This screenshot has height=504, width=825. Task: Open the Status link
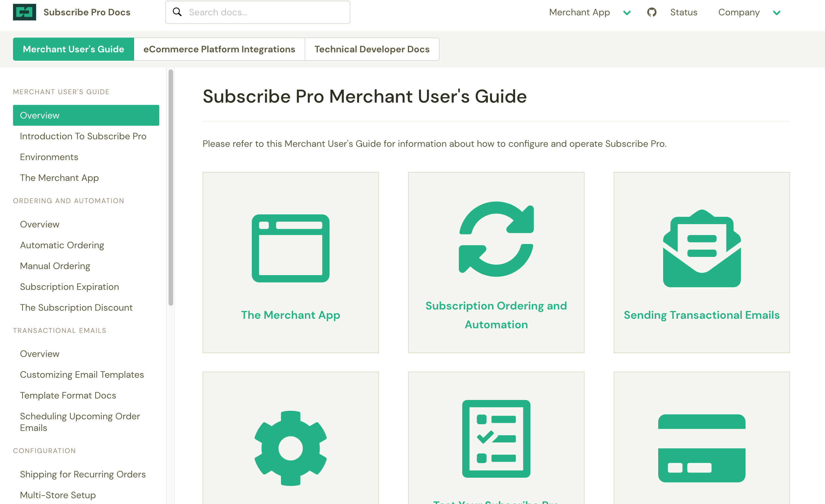point(684,12)
